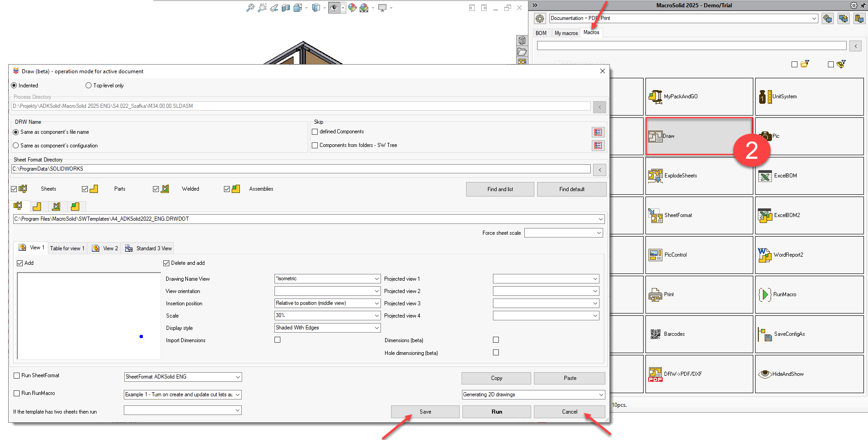
Task: Launch the DRW->PDF/DXF macro
Action: (699, 374)
